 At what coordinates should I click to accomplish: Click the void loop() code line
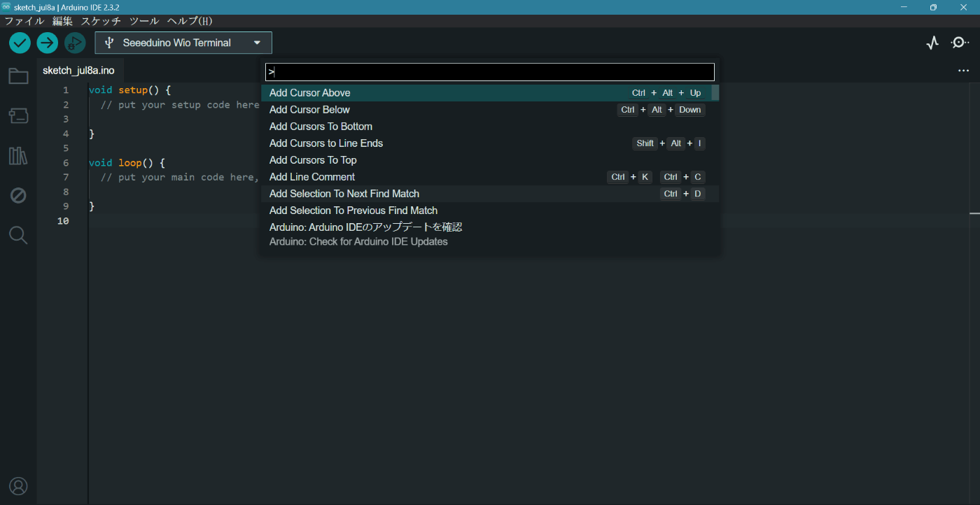click(127, 163)
